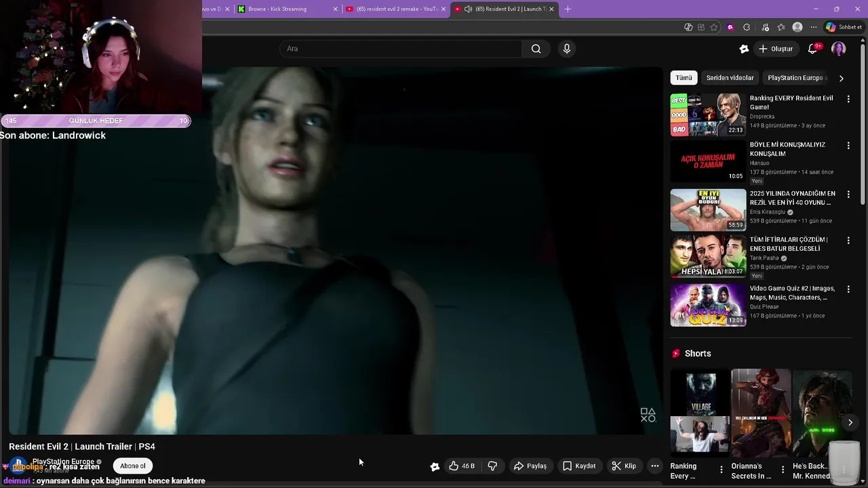Select the Resident Evil 2 Launch Trailer tab
Viewport: 868px width, 488px height.
(505, 9)
